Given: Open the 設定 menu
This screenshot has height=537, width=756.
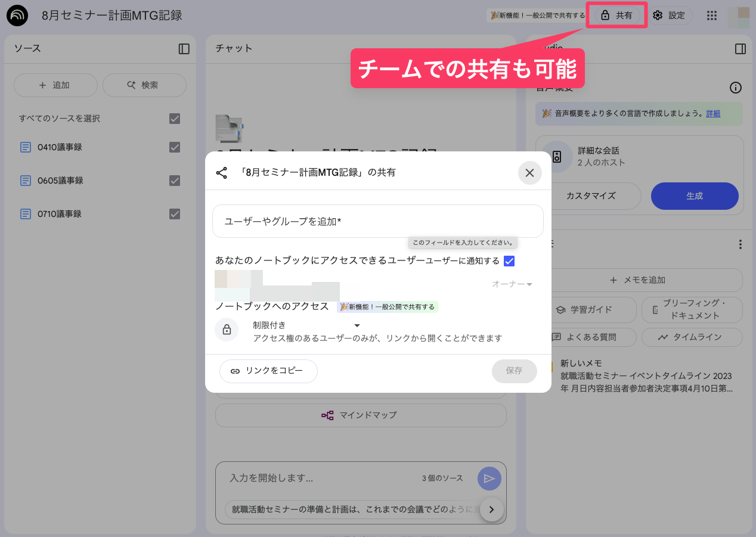Looking at the screenshot, I should [x=670, y=15].
